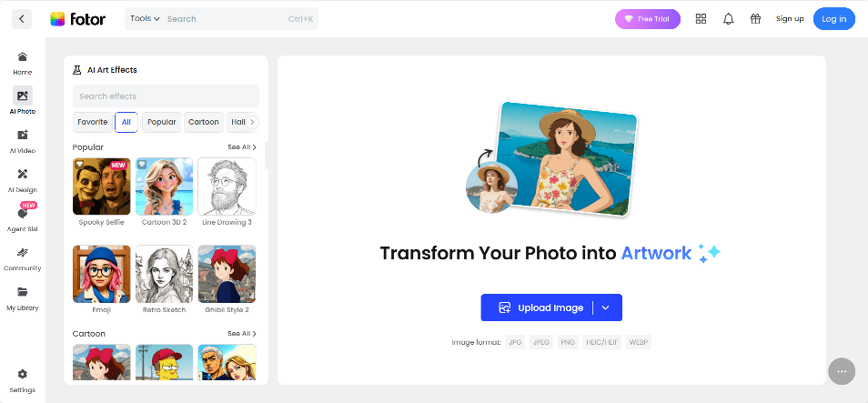The image size is (868, 403).
Task: Open My Library folder icon
Action: (22, 293)
